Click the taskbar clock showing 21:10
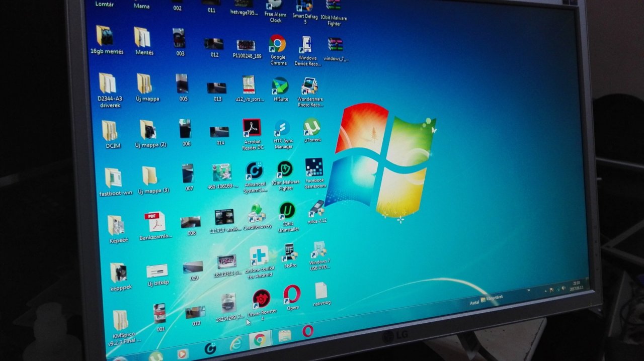Viewport: 644px width, 361px height. point(576,285)
